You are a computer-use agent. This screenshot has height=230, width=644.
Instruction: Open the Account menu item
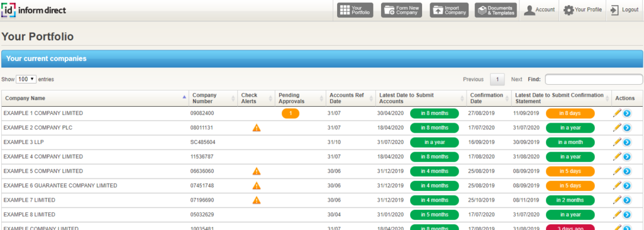pos(539,10)
